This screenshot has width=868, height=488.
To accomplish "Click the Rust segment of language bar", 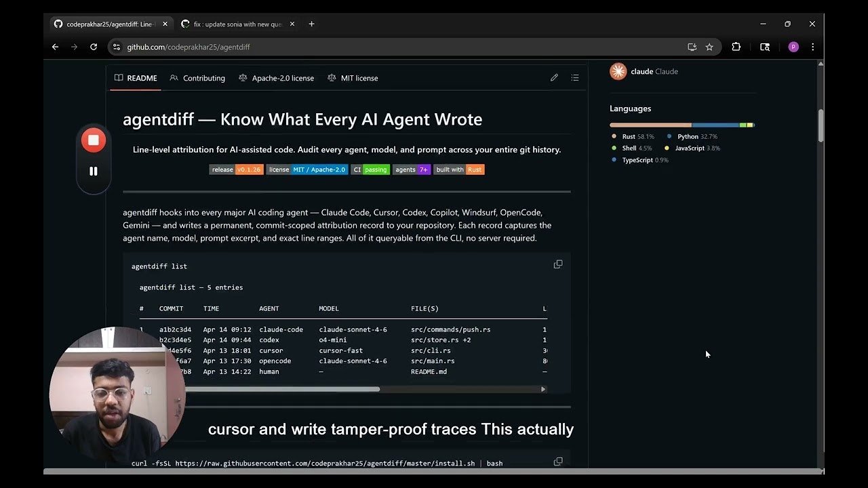I will (650, 125).
